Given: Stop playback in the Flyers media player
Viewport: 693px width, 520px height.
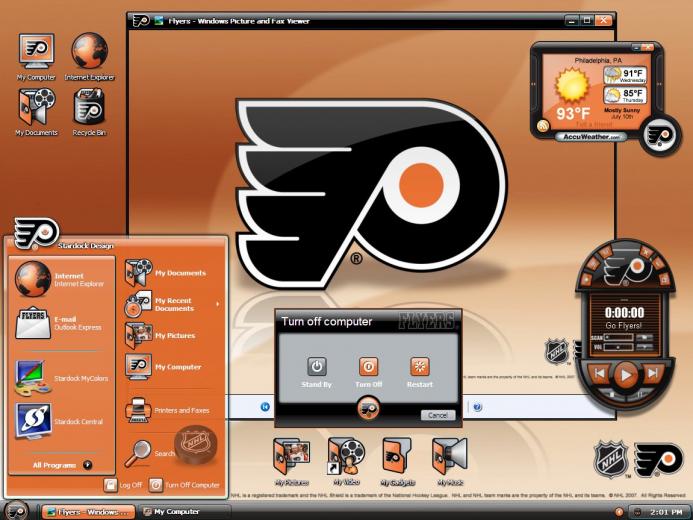Looking at the screenshot, I should (x=612, y=394).
